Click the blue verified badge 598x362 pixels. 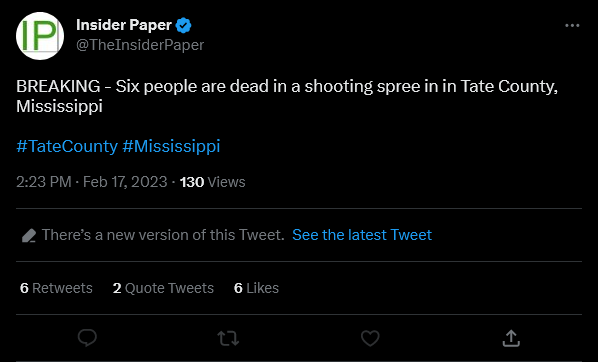pyautogui.click(x=183, y=26)
